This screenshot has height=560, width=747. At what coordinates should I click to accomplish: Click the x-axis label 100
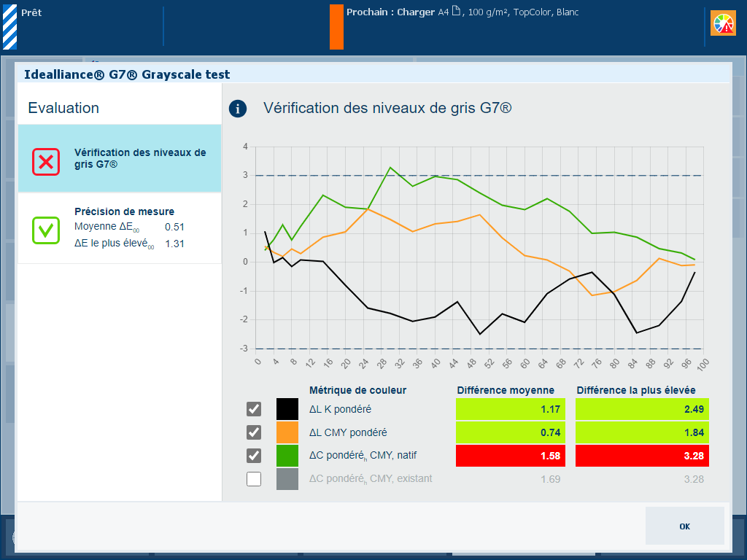(703, 364)
